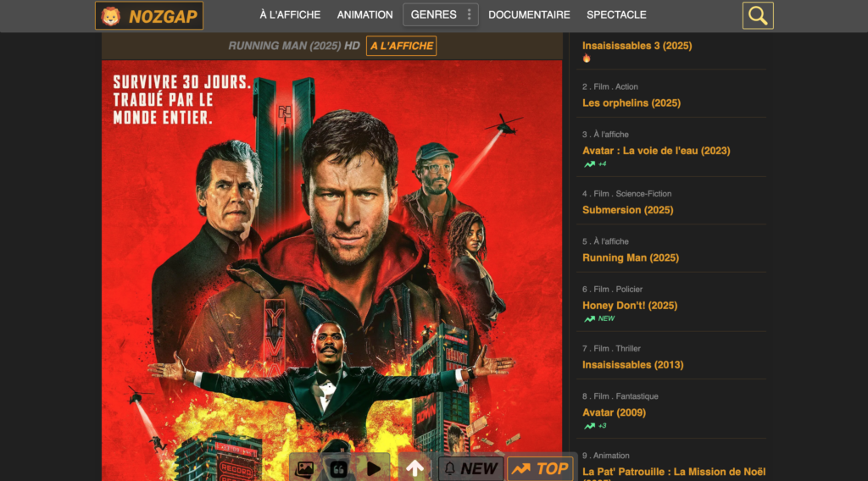
Task: Open Les orphelins (2025) link
Action: click(x=631, y=102)
